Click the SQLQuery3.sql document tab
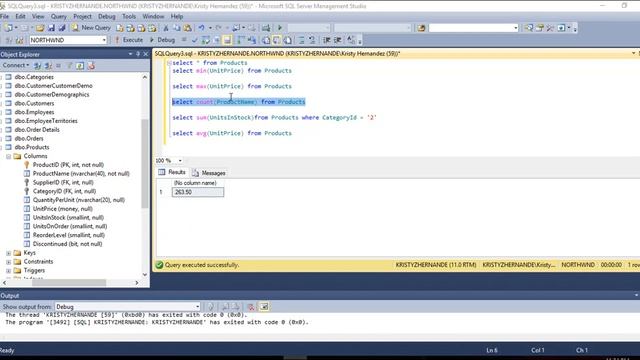This screenshot has height=360, width=640. point(277,53)
